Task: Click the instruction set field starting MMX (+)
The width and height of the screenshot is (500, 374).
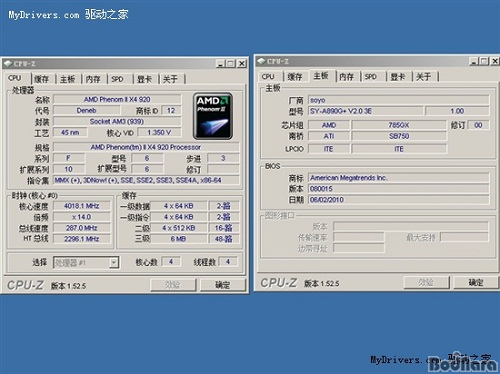Action: (x=146, y=180)
